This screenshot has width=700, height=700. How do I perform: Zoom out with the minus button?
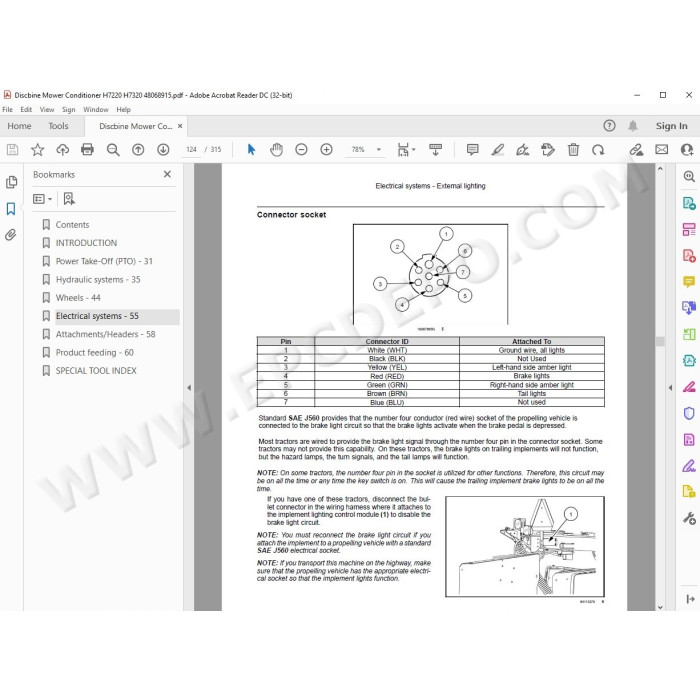point(301,150)
